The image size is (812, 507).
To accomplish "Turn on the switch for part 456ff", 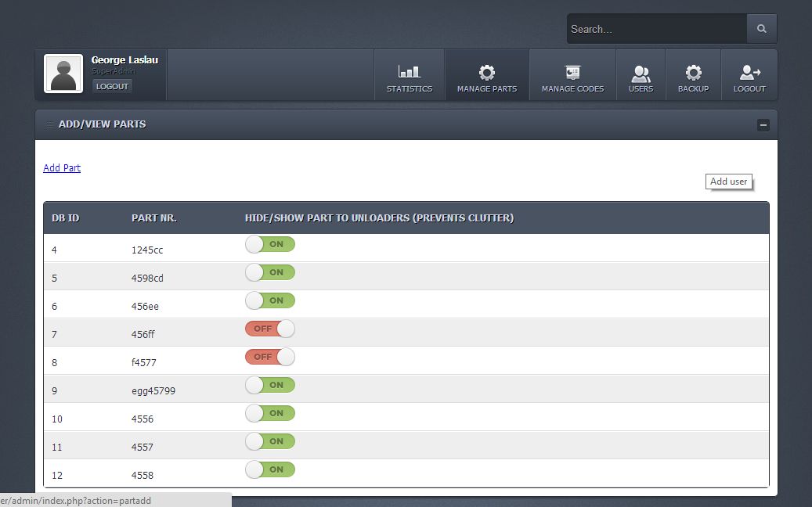I will coord(270,329).
